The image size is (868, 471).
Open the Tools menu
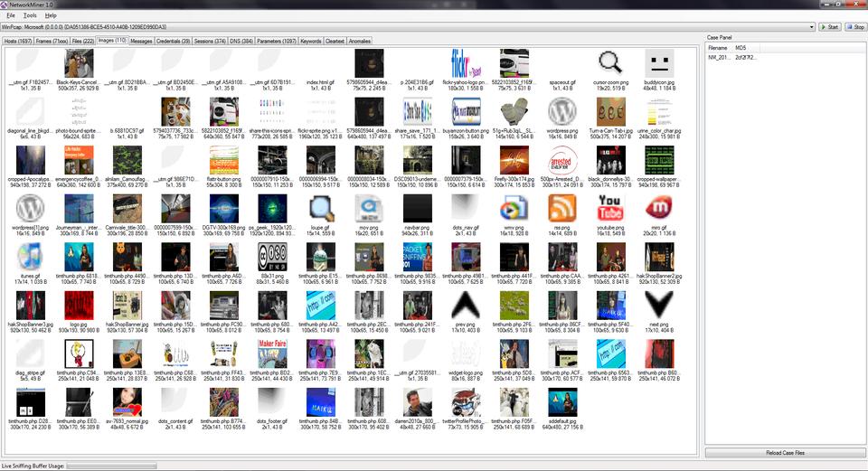(x=30, y=15)
